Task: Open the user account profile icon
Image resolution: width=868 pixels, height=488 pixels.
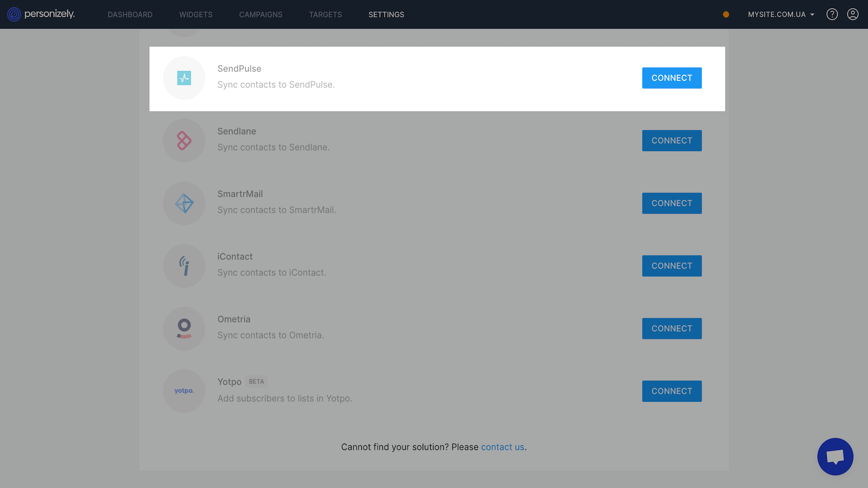Action: tap(852, 15)
